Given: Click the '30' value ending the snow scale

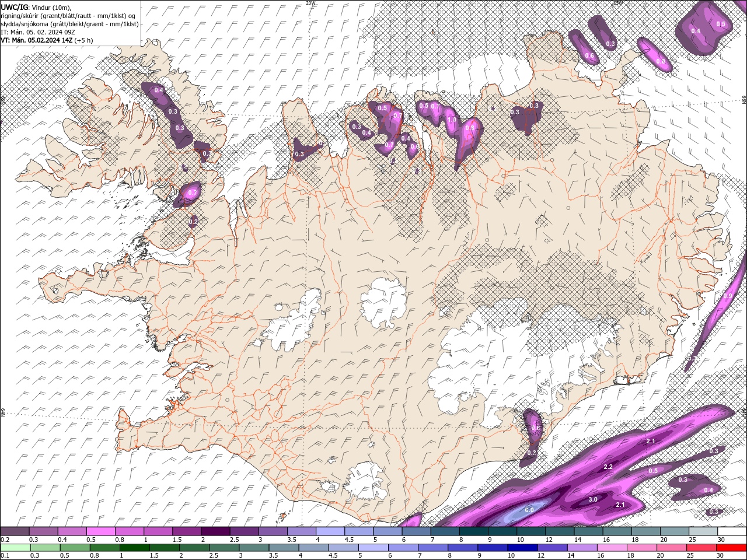Looking at the screenshot, I should click(x=721, y=540).
